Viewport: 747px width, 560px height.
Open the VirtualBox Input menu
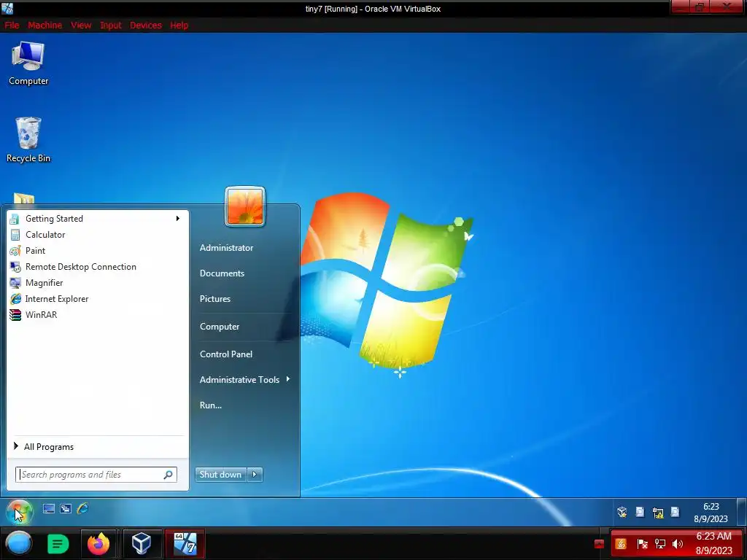111,26
